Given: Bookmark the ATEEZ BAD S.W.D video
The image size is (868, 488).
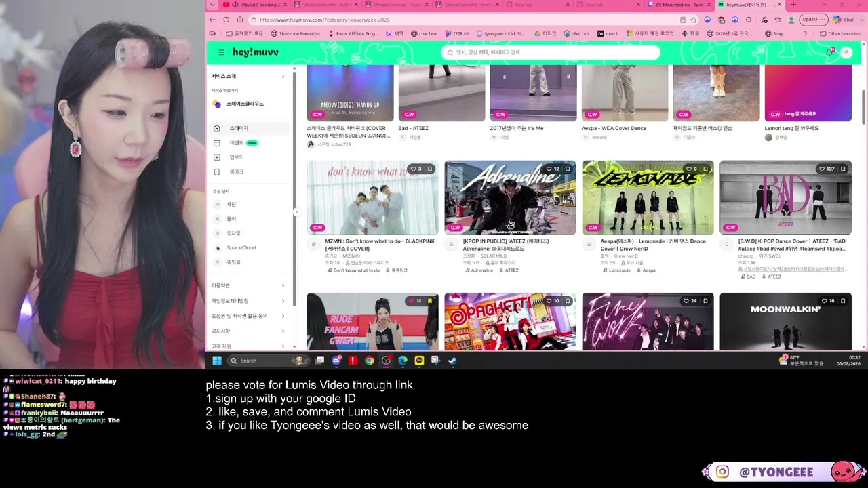Looking at the screenshot, I should [843, 169].
